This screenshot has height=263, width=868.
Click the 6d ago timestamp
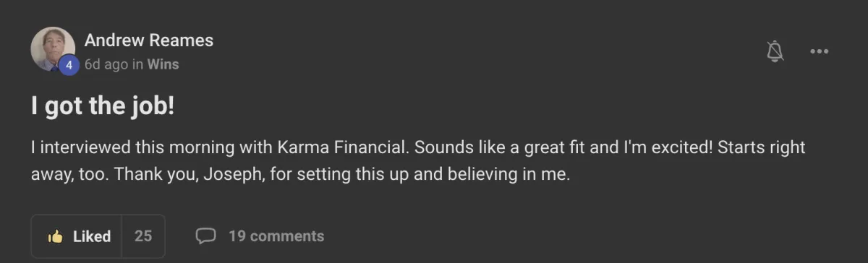[106, 64]
